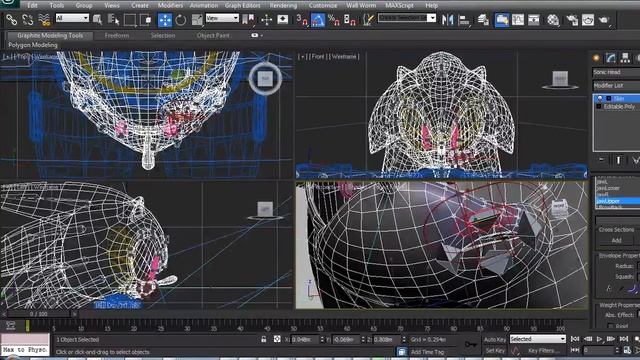Toggle the Skin modifier lightbulb visibility
Viewport: 640px width, 360px height.
[600, 98]
